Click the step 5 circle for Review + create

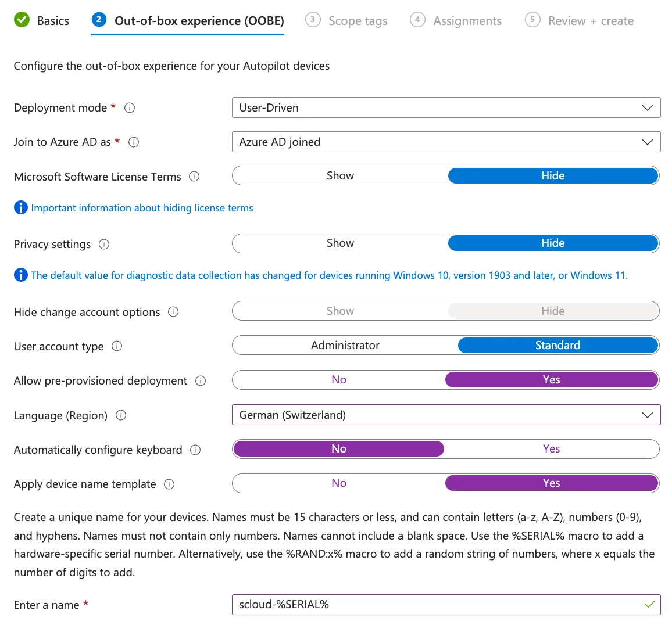point(532,20)
